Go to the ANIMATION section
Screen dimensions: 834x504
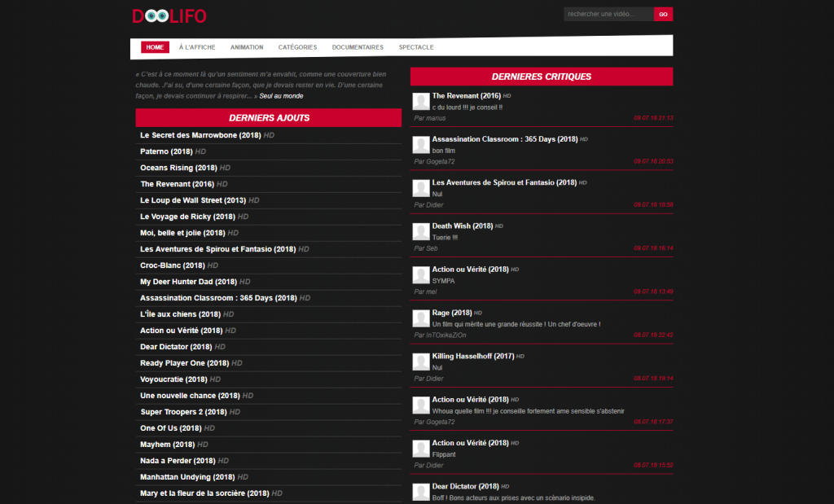point(247,47)
